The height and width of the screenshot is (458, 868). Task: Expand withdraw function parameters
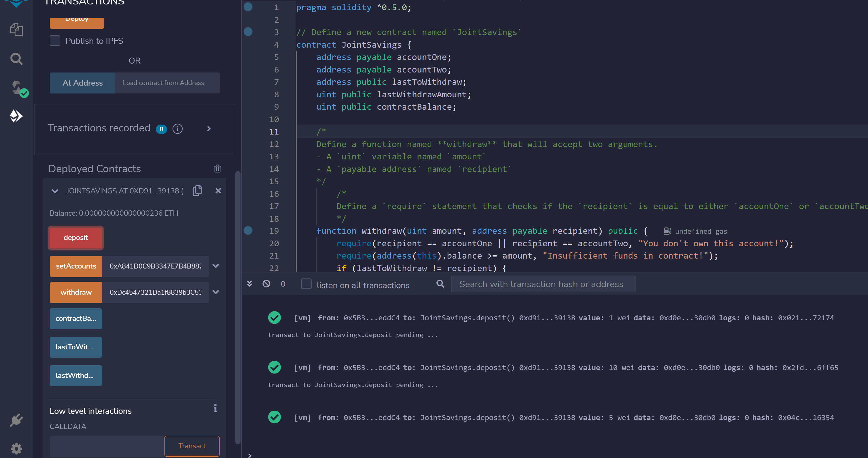click(x=216, y=292)
